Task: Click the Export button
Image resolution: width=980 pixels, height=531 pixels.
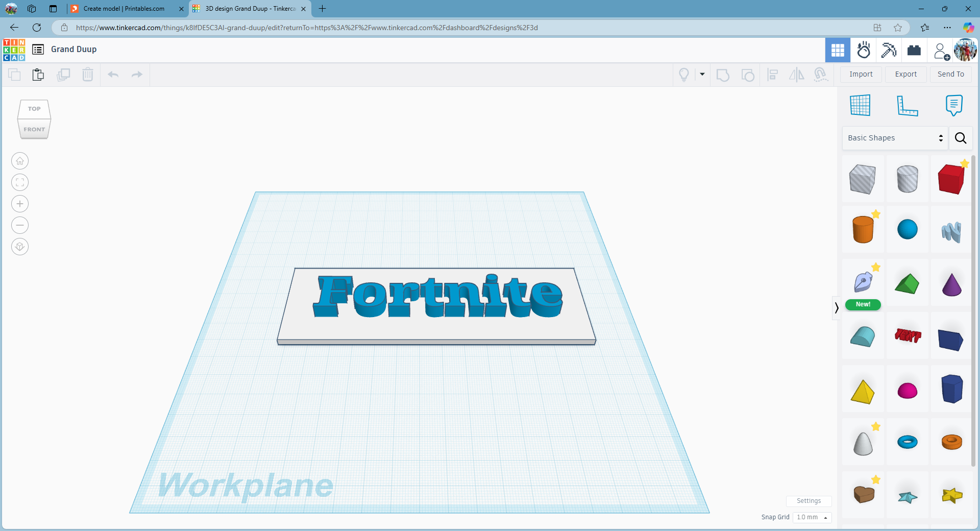Action: (x=906, y=74)
